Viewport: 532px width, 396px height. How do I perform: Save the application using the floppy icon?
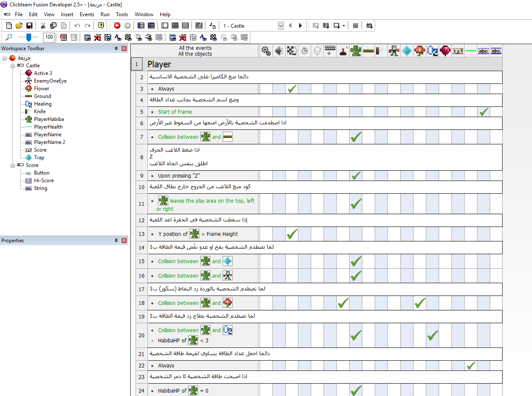pos(29,26)
